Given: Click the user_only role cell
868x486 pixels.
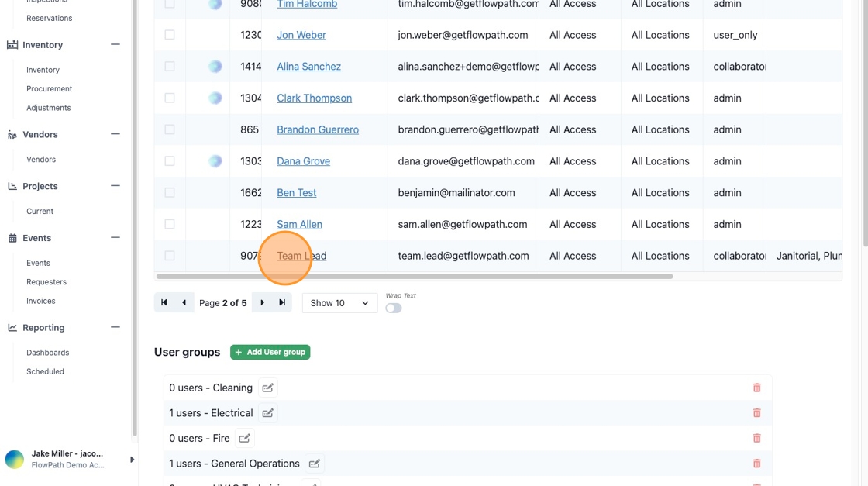Looking at the screenshot, I should 735,35.
